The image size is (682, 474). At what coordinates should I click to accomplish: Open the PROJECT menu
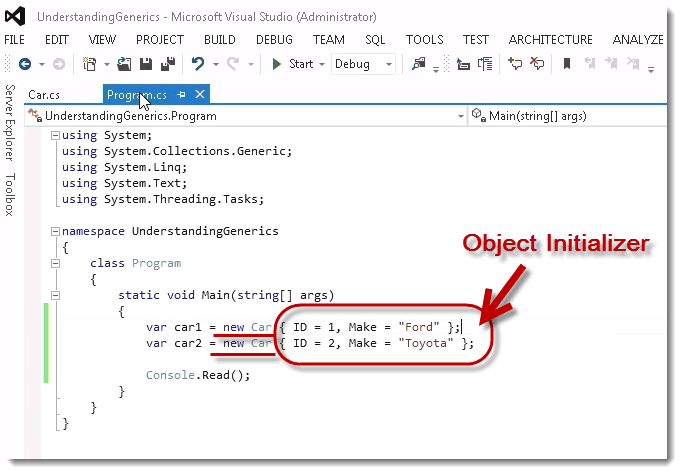tap(160, 40)
